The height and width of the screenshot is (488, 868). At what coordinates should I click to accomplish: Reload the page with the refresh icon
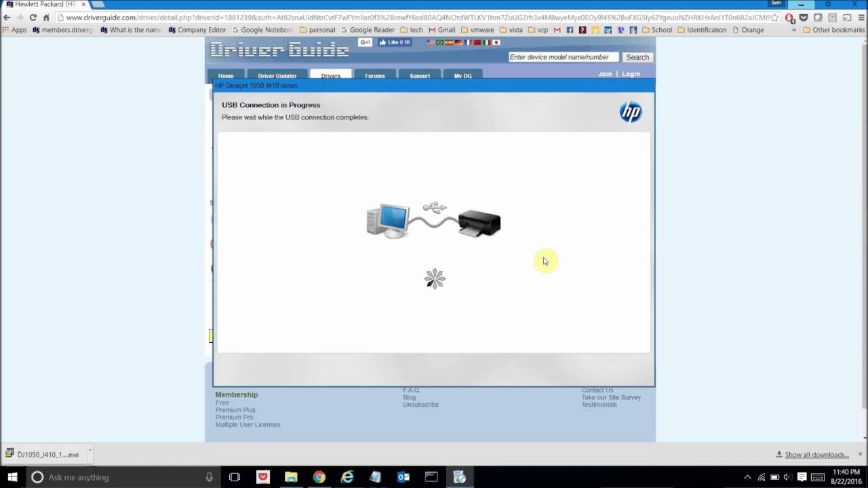click(x=33, y=18)
